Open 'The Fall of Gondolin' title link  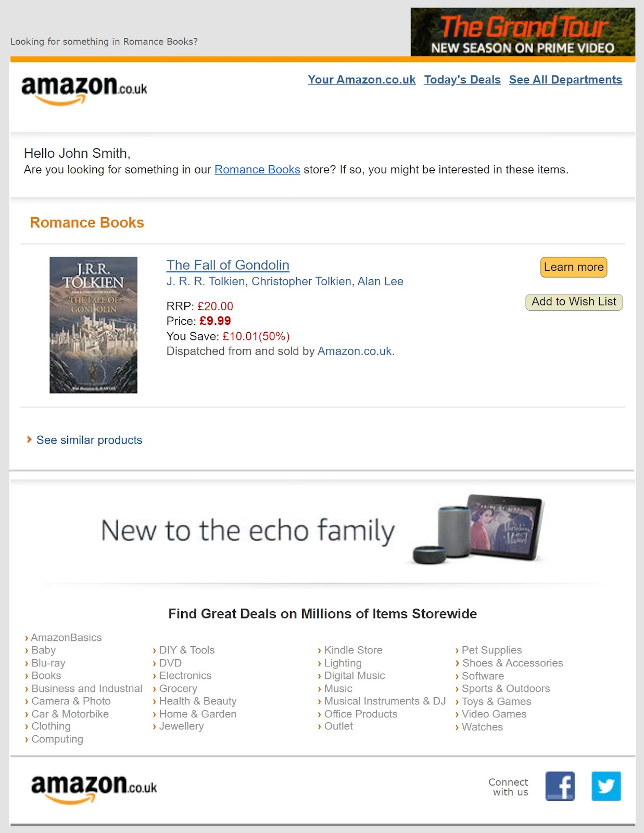tap(228, 265)
